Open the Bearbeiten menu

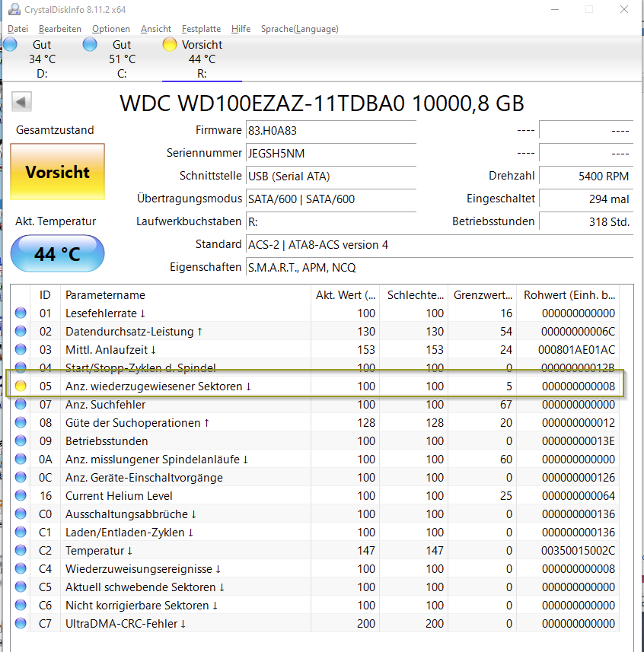point(60,29)
